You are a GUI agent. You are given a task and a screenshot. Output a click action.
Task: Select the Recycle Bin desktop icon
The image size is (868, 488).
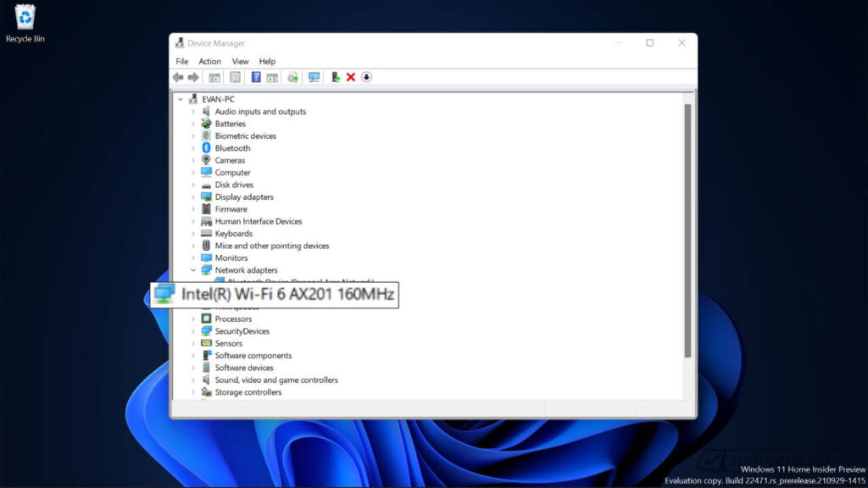(25, 24)
